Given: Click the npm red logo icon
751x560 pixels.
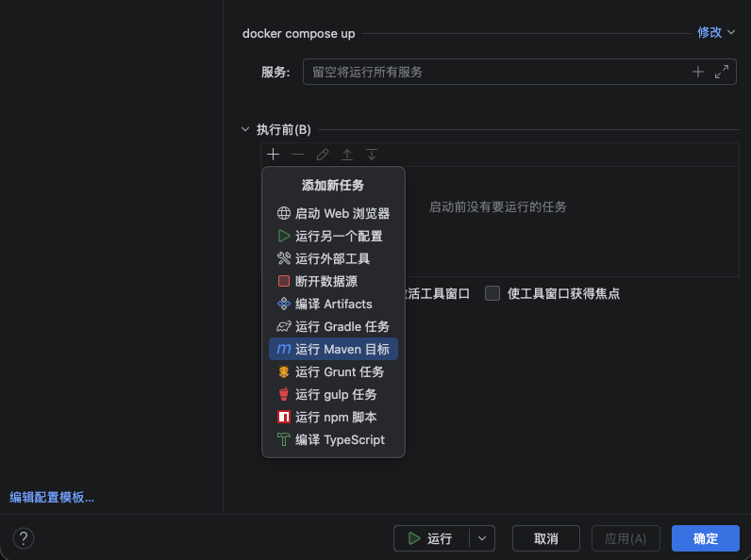Looking at the screenshot, I should click(284, 417).
